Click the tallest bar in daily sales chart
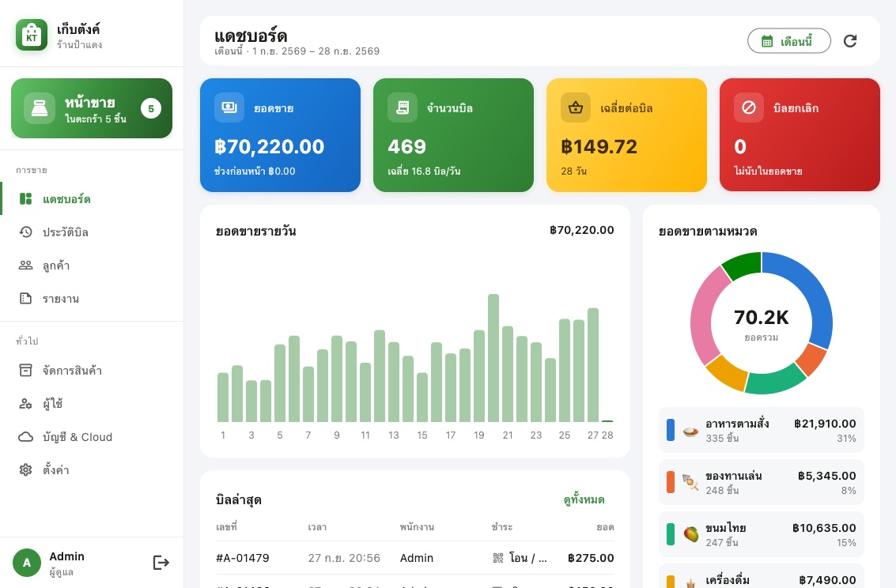 [x=493, y=358]
